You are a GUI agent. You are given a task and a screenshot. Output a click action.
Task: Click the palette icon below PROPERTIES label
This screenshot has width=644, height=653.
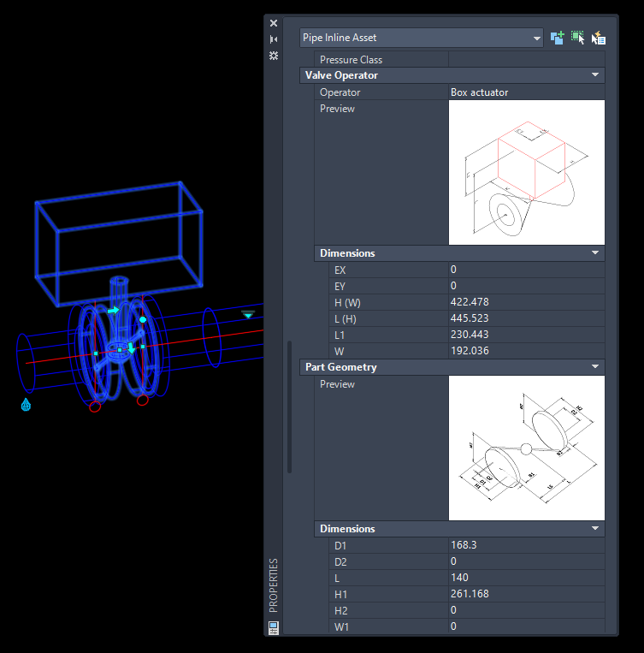pos(274,627)
